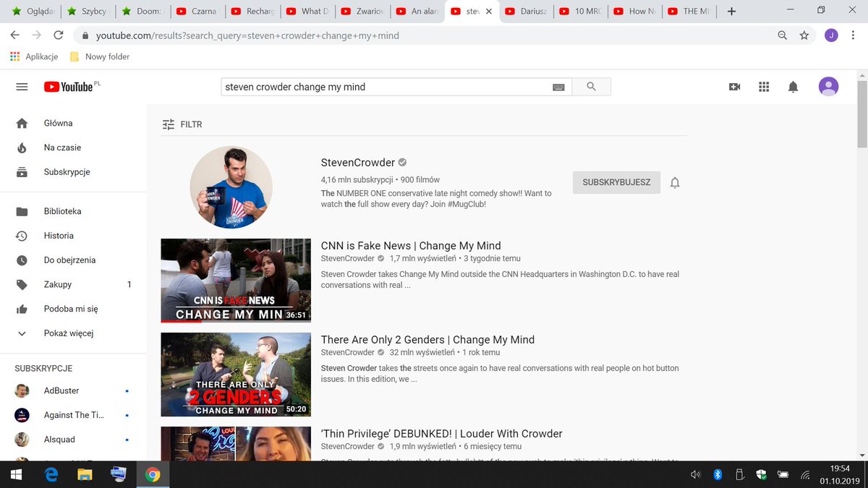The height and width of the screenshot is (488, 868).
Task: Open the Wi-Fi network tray icon
Action: point(805,474)
